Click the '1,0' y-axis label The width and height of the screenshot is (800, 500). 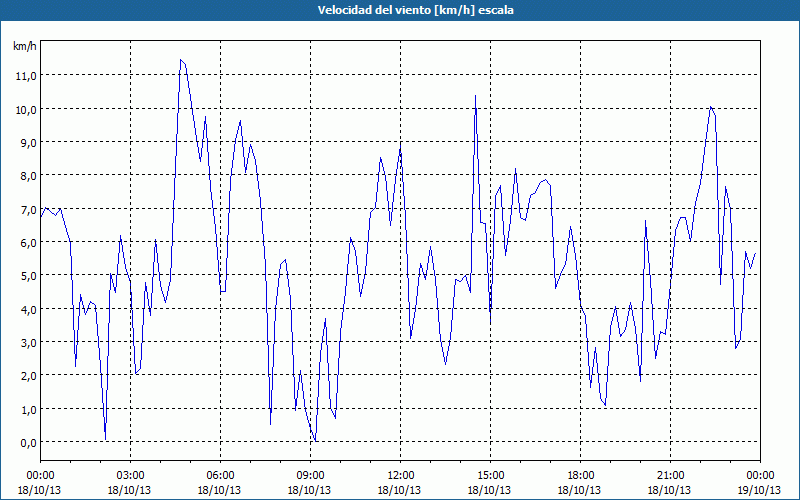(29, 410)
